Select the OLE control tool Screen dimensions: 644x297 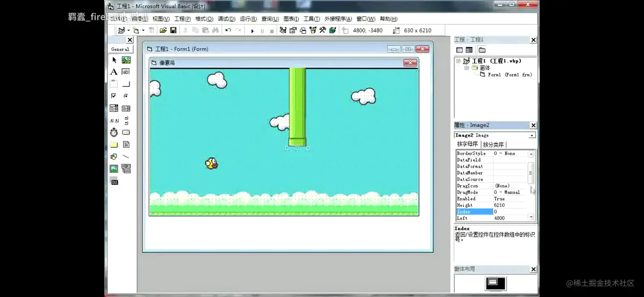(x=114, y=181)
